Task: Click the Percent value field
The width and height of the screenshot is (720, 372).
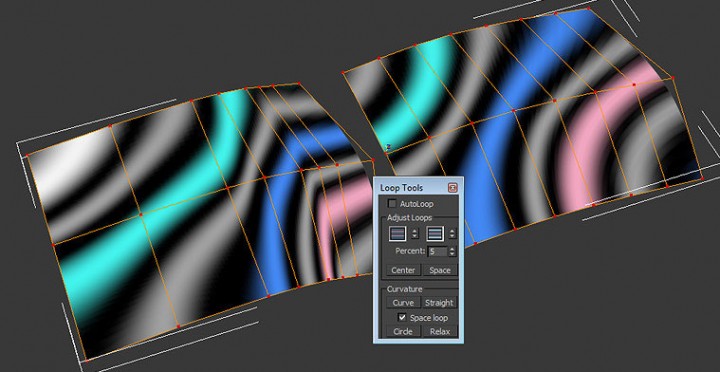Action: pyautogui.click(x=438, y=252)
